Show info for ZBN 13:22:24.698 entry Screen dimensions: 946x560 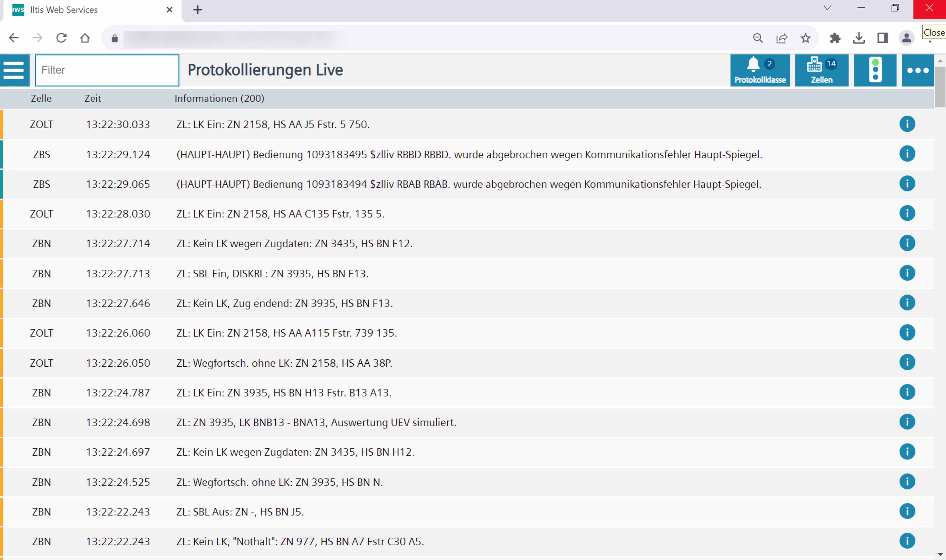point(907,422)
